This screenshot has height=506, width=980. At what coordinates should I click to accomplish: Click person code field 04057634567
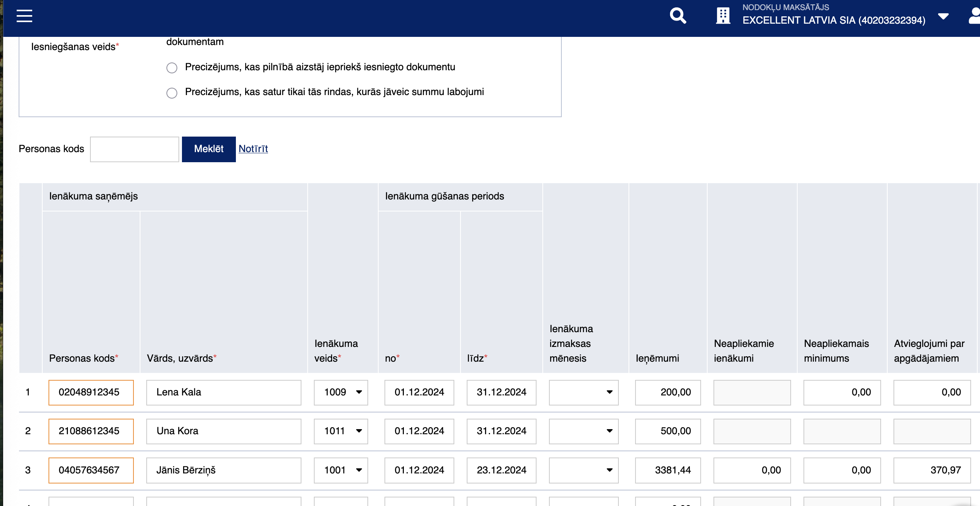tap(91, 470)
